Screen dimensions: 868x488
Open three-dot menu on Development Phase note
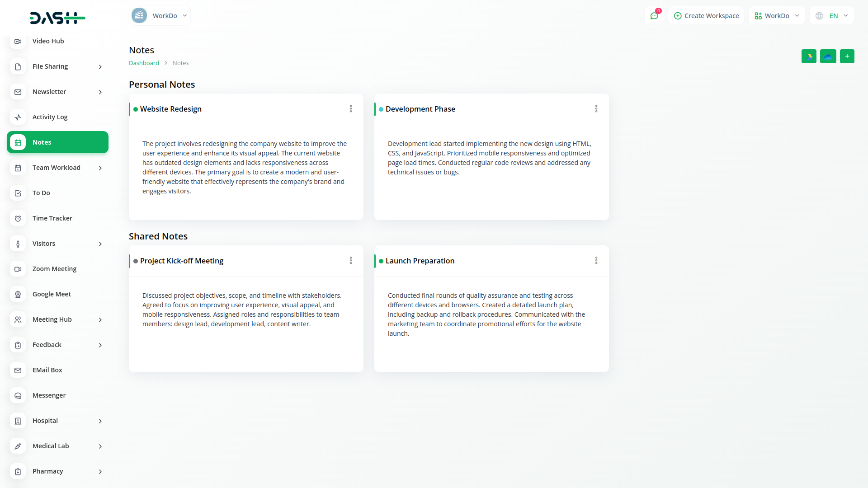pyautogui.click(x=596, y=109)
